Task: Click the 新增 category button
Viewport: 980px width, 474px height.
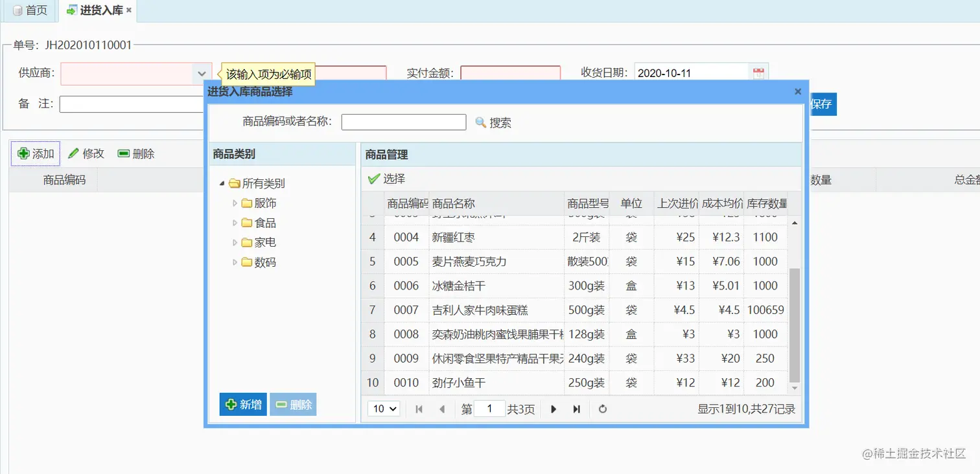Action: tap(243, 405)
